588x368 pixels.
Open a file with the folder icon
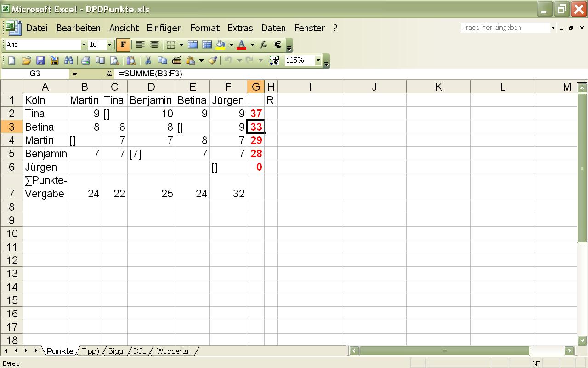click(26, 60)
